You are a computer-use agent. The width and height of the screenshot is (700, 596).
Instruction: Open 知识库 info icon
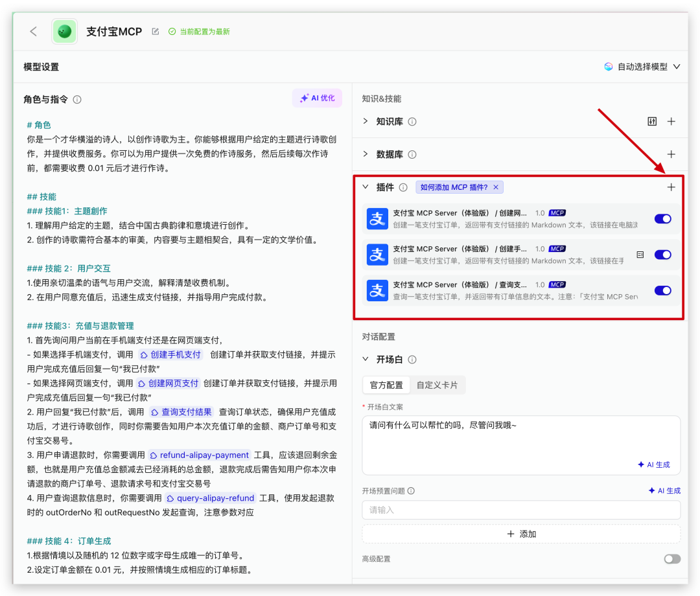(412, 122)
